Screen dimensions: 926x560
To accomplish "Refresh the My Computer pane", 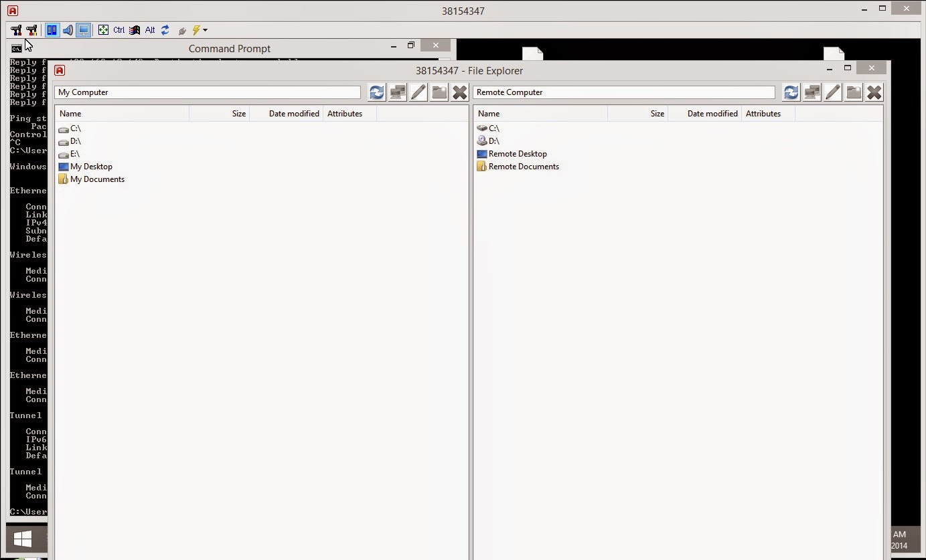I will (377, 92).
